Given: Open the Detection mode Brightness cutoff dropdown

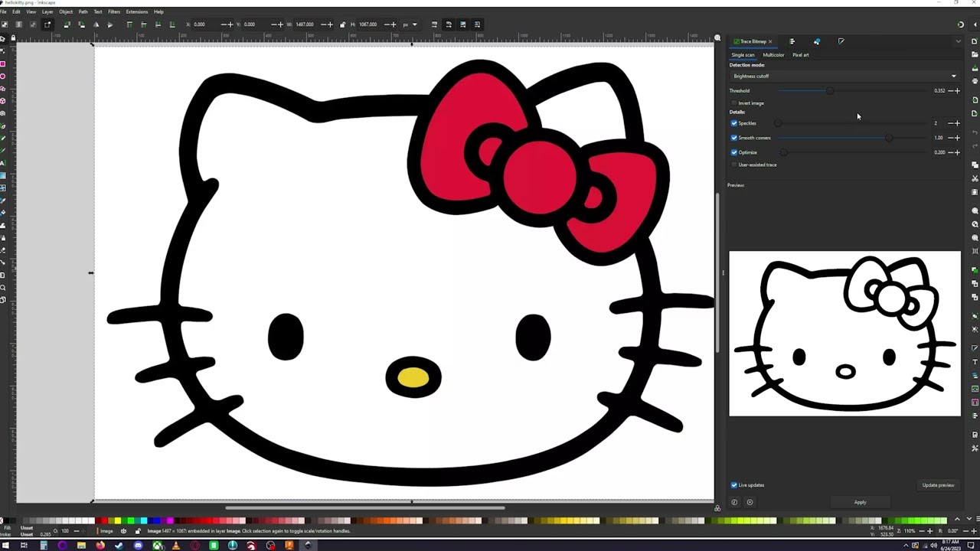Looking at the screenshot, I should click(844, 77).
